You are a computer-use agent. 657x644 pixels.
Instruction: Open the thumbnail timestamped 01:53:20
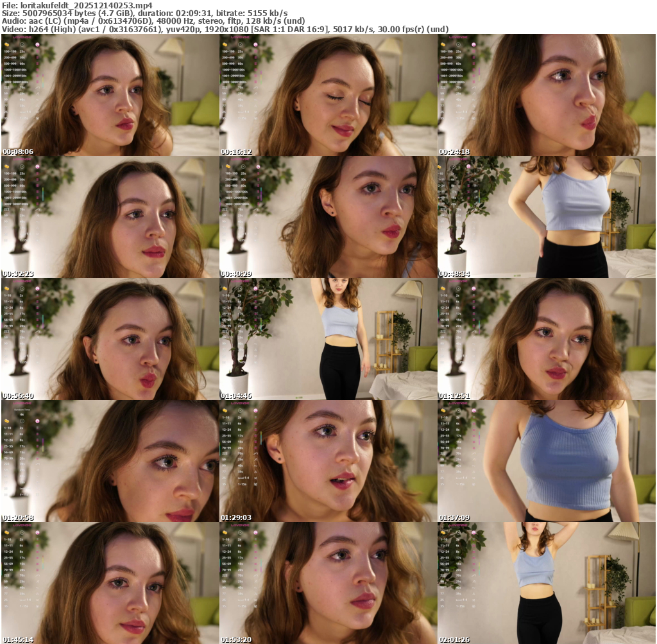328,583
